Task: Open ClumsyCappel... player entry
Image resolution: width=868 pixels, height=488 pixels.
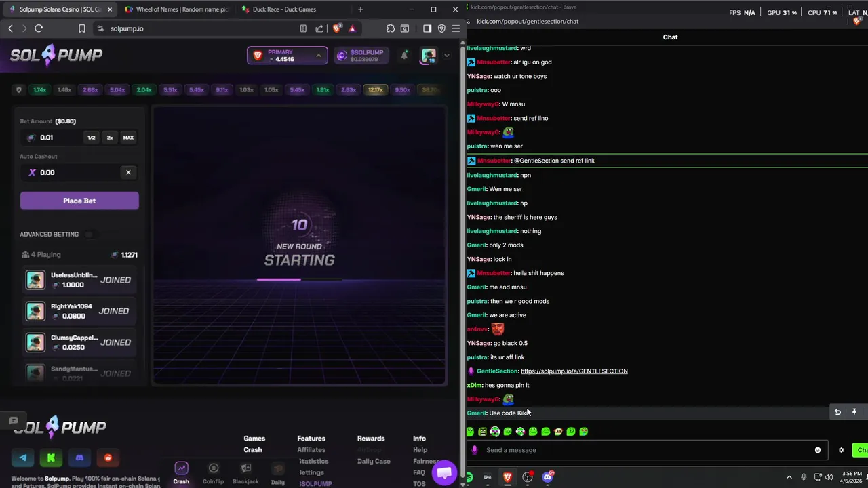Action: [x=79, y=342]
